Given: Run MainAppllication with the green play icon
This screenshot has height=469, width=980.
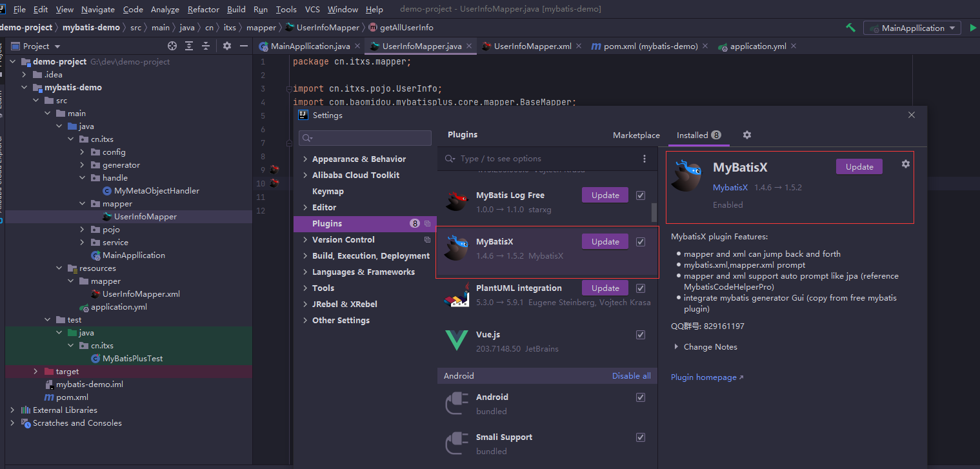Looking at the screenshot, I should pyautogui.click(x=974, y=28).
